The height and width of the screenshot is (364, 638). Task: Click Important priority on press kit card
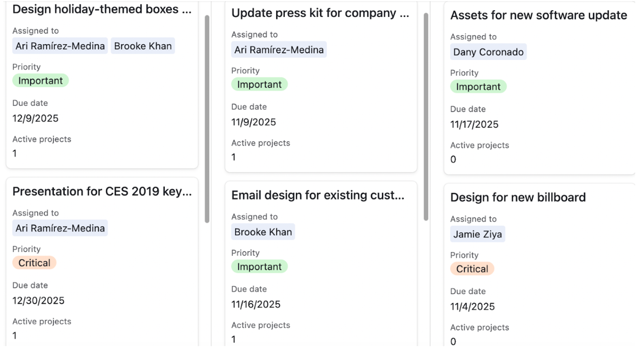[260, 84]
